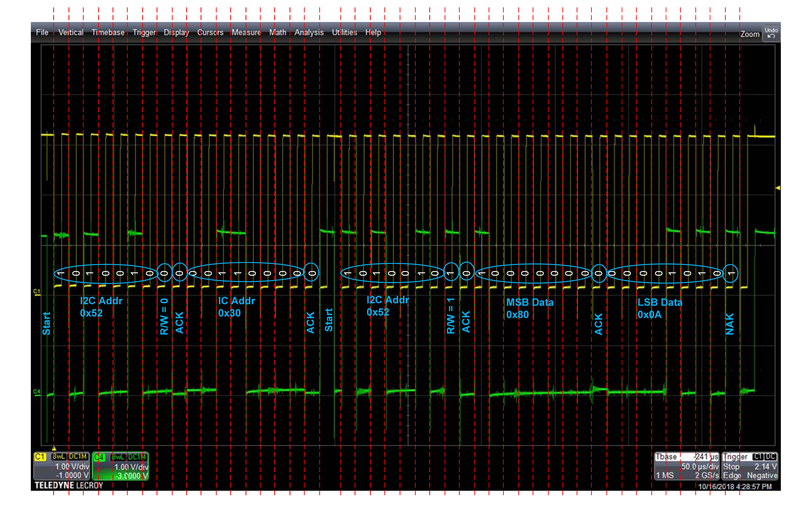
Task: Open the Analysis menu
Action: click(309, 32)
